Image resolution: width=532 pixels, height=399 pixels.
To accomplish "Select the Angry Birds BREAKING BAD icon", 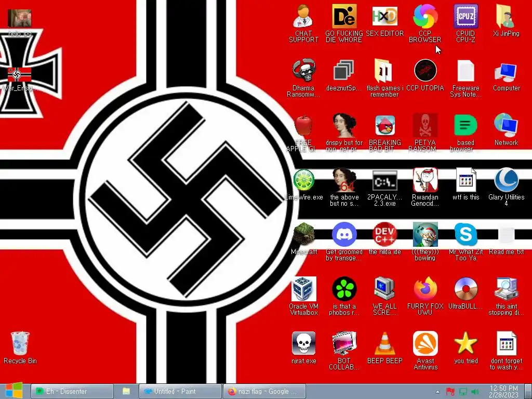I will [384, 126].
